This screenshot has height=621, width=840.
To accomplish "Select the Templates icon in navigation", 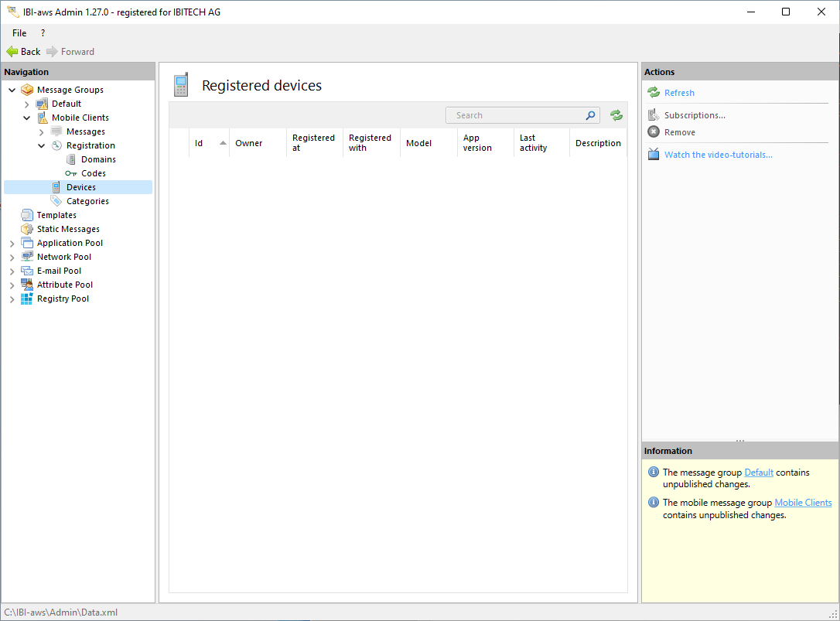I will (27, 215).
